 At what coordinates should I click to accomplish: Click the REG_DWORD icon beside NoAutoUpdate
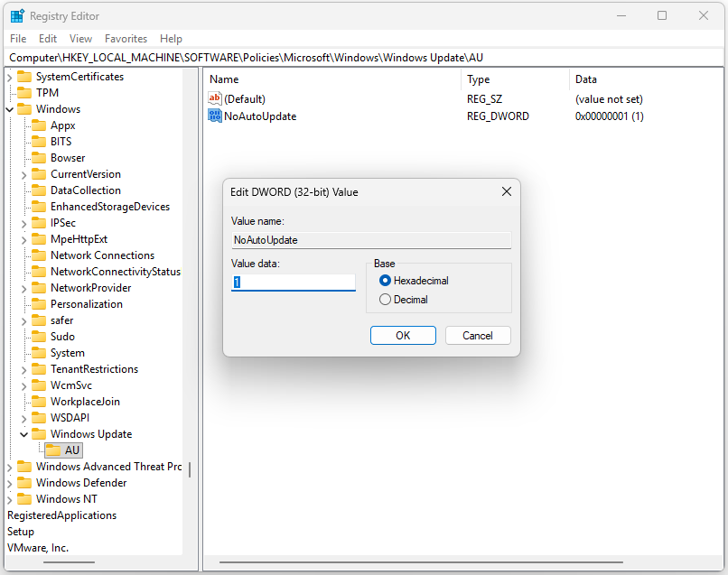coord(214,116)
